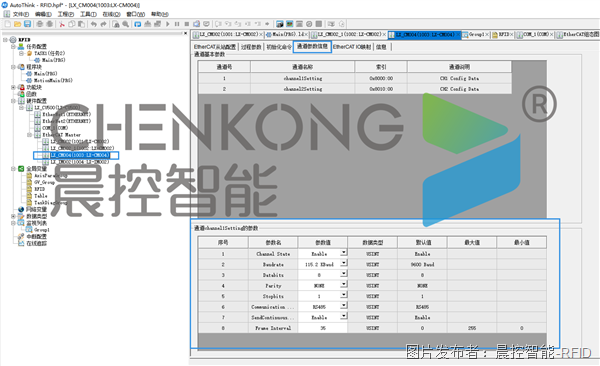This screenshot has width=600, height=366.
Task: Open the Channel State dropdown arrow
Action: pyautogui.click(x=344, y=253)
